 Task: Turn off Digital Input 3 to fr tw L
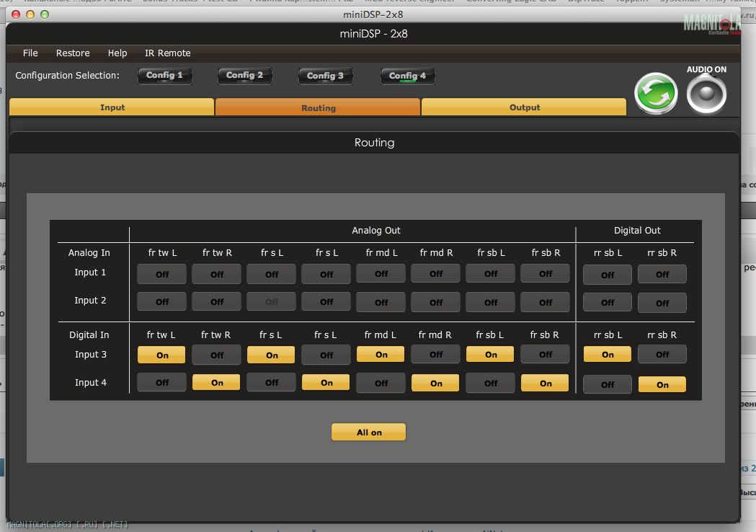(x=161, y=355)
